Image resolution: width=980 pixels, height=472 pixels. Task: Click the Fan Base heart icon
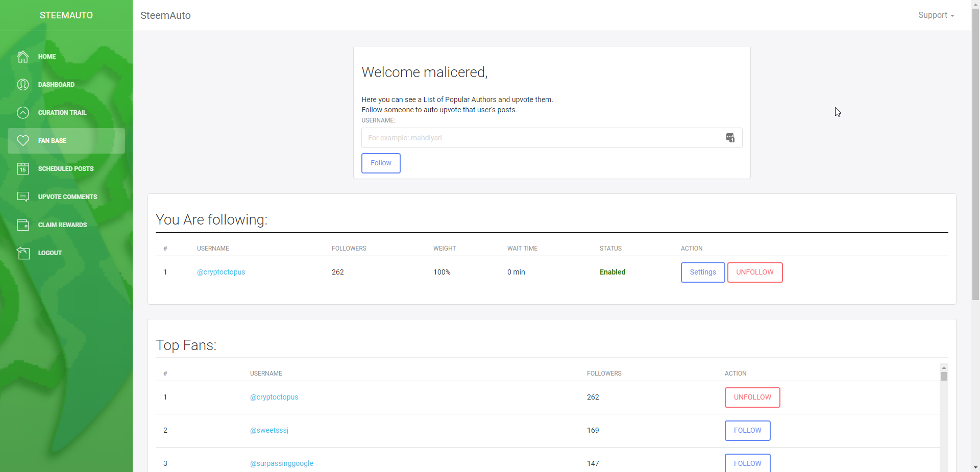[23, 141]
